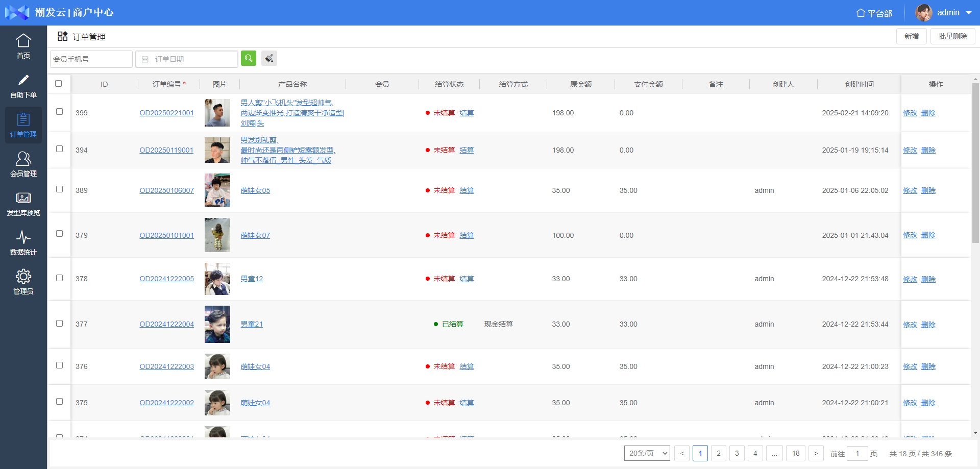Open 管理员 gear icon
The width and height of the screenshot is (980, 469).
[23, 277]
